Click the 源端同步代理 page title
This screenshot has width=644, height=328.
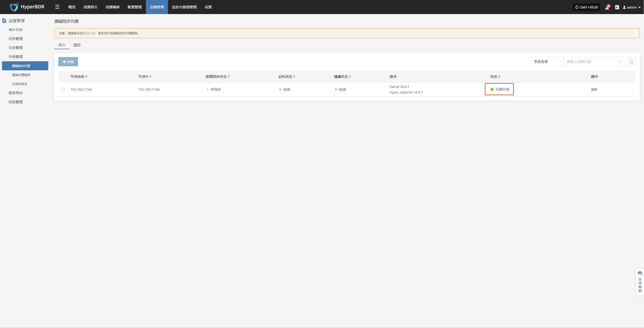(66, 21)
